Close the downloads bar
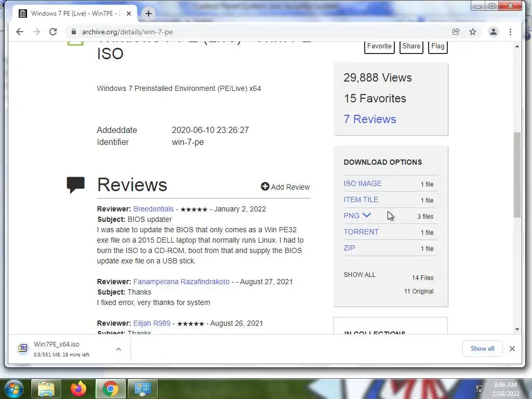This screenshot has height=399, width=532. (512, 349)
